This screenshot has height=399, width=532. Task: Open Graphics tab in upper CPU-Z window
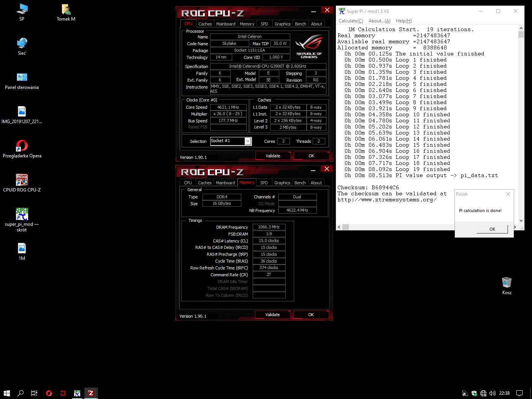click(x=283, y=24)
